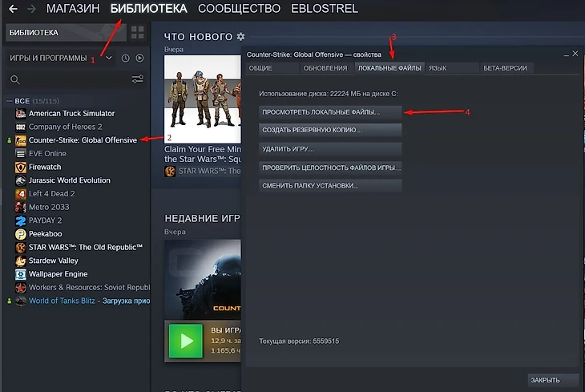Open the МАГАЗИН menu
585x392 pixels.
pyautogui.click(x=73, y=9)
